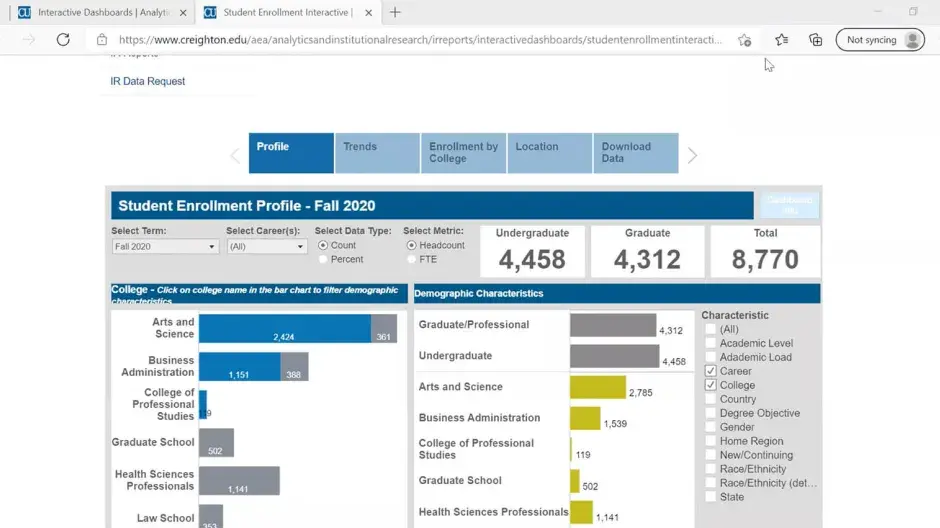Open the Favorites list icon
940x528 pixels.
(781, 40)
